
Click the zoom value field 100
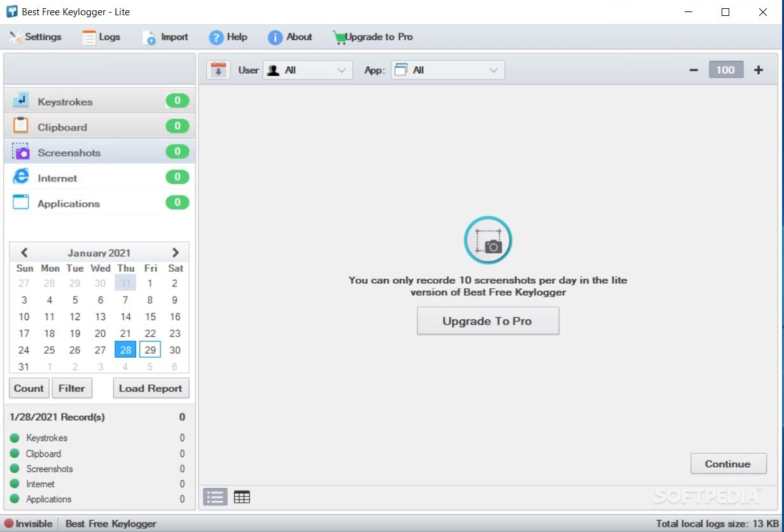[726, 70]
